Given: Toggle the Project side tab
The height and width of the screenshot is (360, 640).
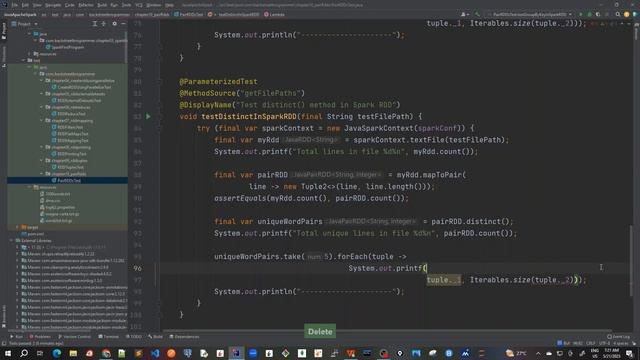Looking at the screenshot, I should [x=4, y=31].
